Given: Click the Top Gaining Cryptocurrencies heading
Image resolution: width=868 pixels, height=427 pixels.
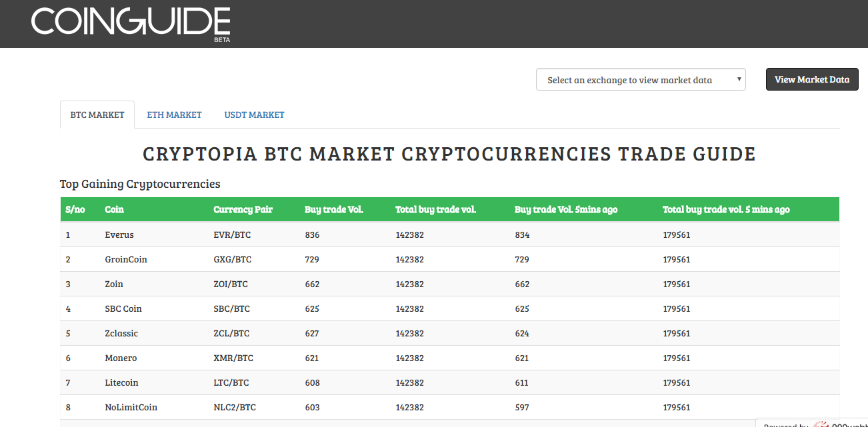Looking at the screenshot, I should coord(140,184).
